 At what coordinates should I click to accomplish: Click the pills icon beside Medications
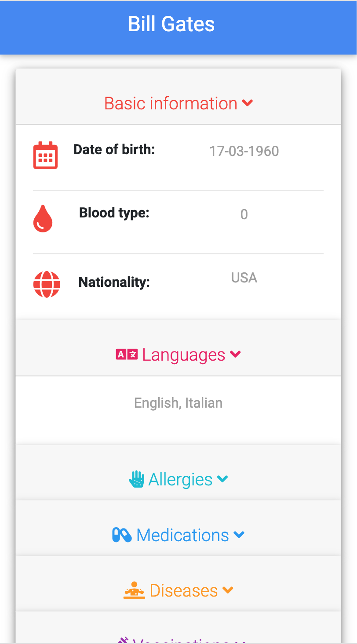[122, 535]
